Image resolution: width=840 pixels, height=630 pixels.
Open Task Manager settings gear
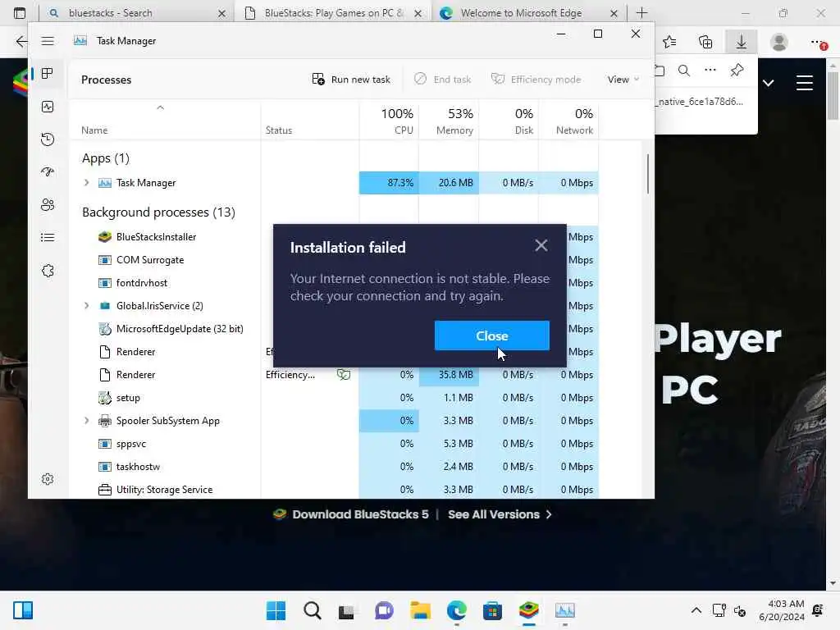tap(48, 479)
